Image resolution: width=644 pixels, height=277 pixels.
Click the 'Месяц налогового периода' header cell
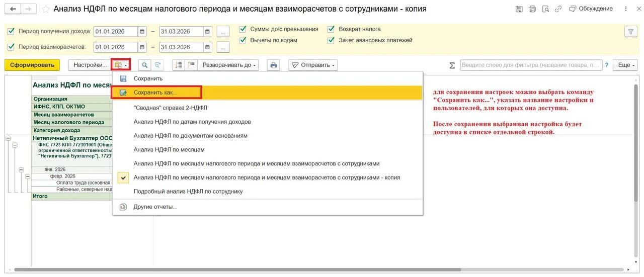pyautogui.click(x=72, y=122)
